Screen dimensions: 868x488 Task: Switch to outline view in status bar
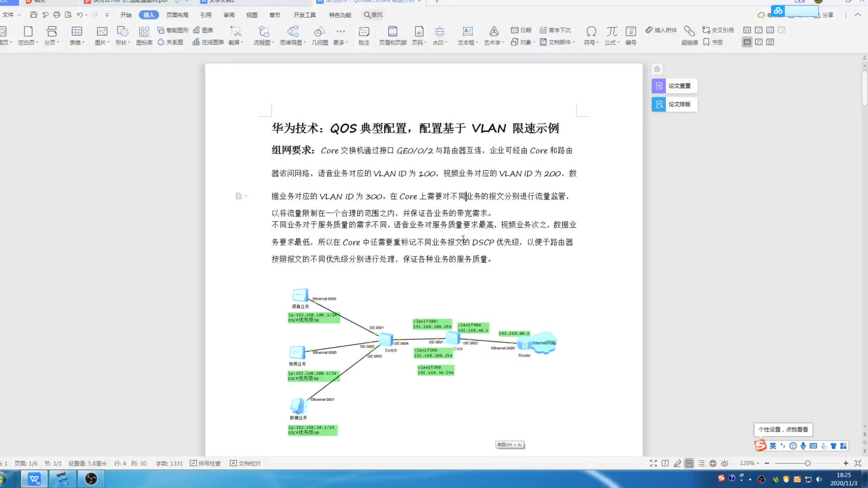coord(701,463)
